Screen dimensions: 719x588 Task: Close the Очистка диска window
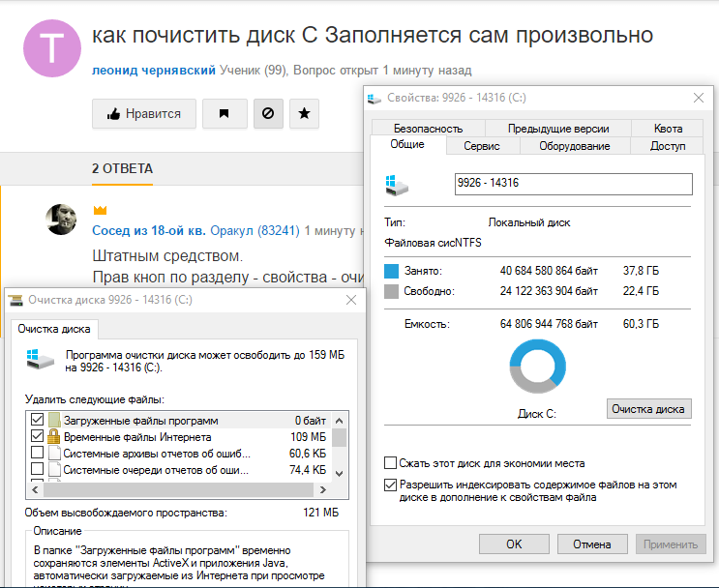point(351,300)
